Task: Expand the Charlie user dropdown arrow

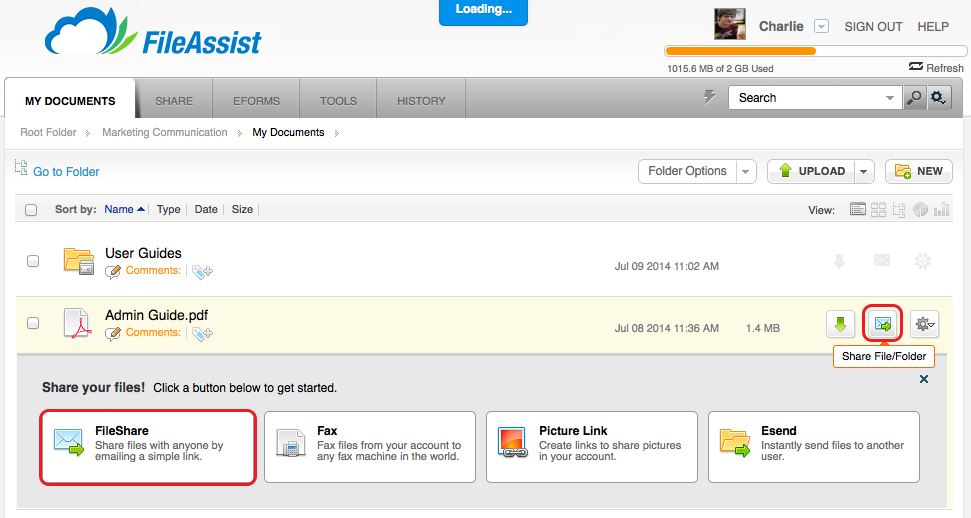Action: tap(821, 27)
